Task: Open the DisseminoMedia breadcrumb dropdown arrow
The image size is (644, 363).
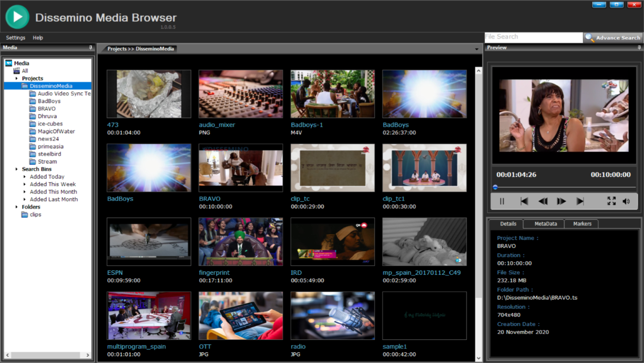Action: coord(476,49)
